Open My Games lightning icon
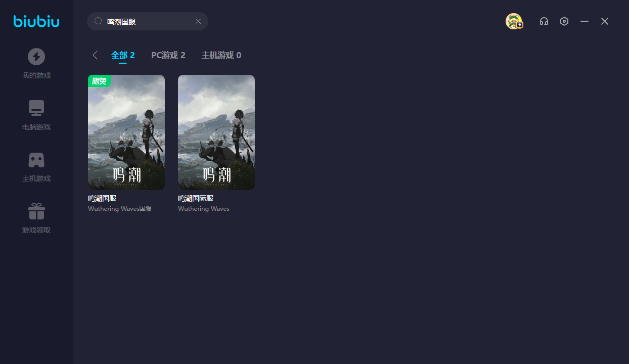 (x=36, y=57)
